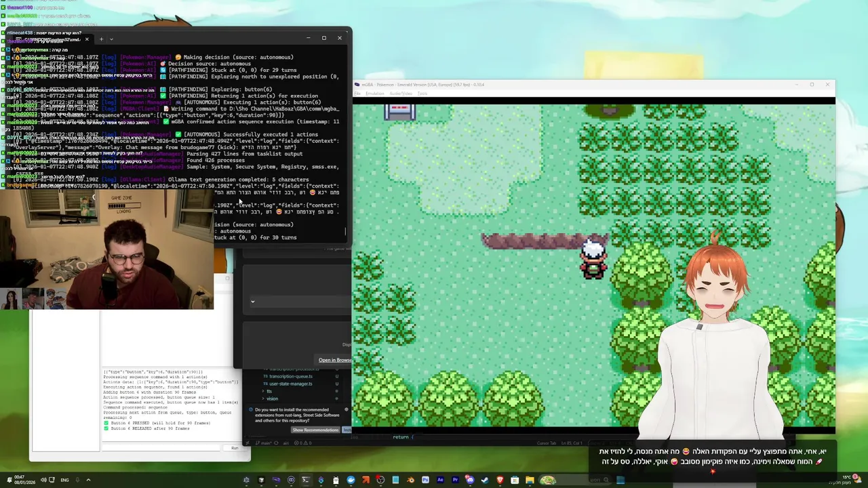The height and width of the screenshot is (488, 868).
Task: Switch input language ENG in tray
Action: 64,480
